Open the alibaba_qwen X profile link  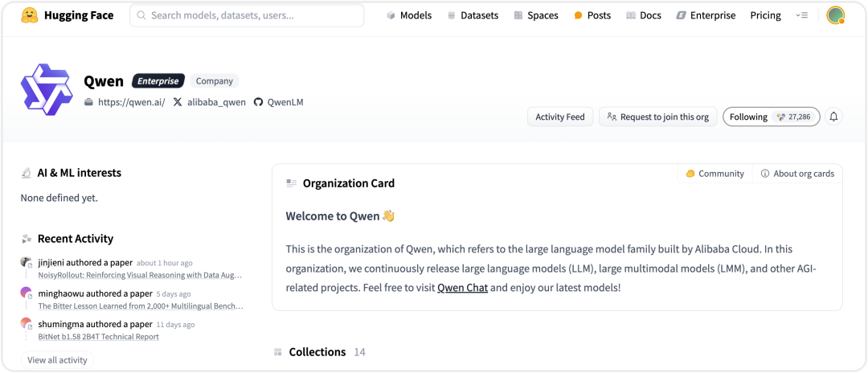[216, 102]
